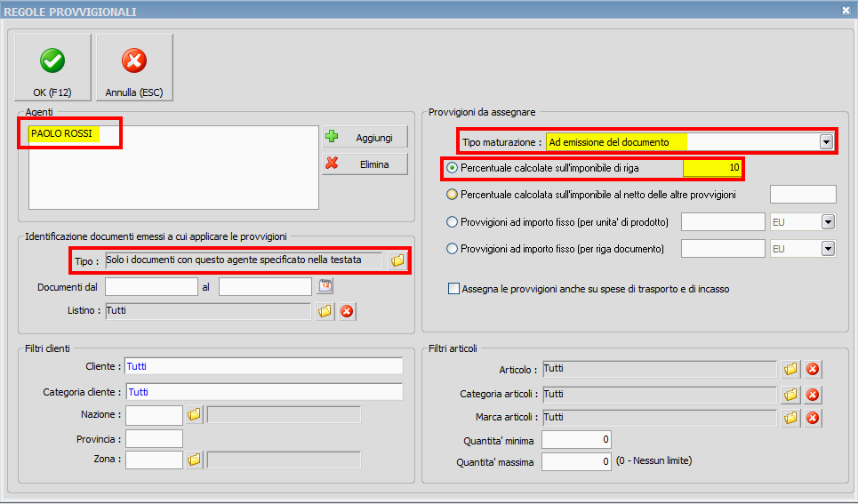This screenshot has height=504, width=858.
Task: Clear the Categoria articoli filter
Action: [812, 394]
